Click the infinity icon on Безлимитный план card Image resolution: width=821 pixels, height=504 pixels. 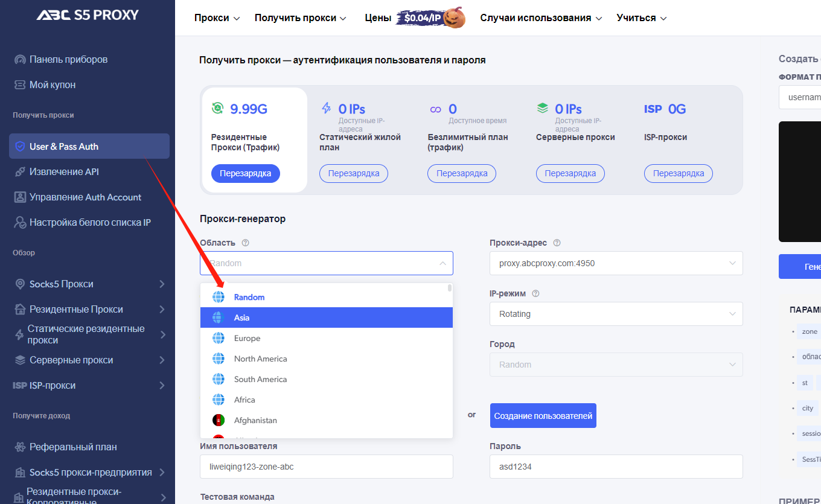point(435,110)
